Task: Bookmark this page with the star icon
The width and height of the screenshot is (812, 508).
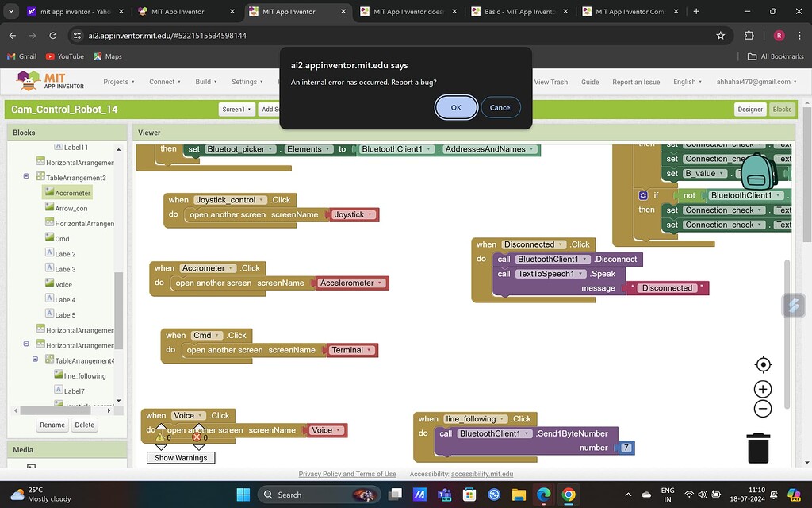Action: 720,36
